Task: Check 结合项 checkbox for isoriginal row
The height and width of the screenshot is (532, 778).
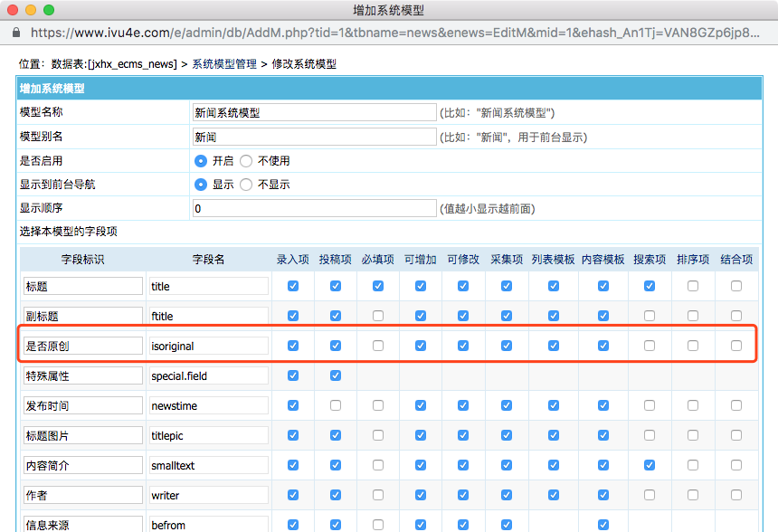Action: (736, 346)
